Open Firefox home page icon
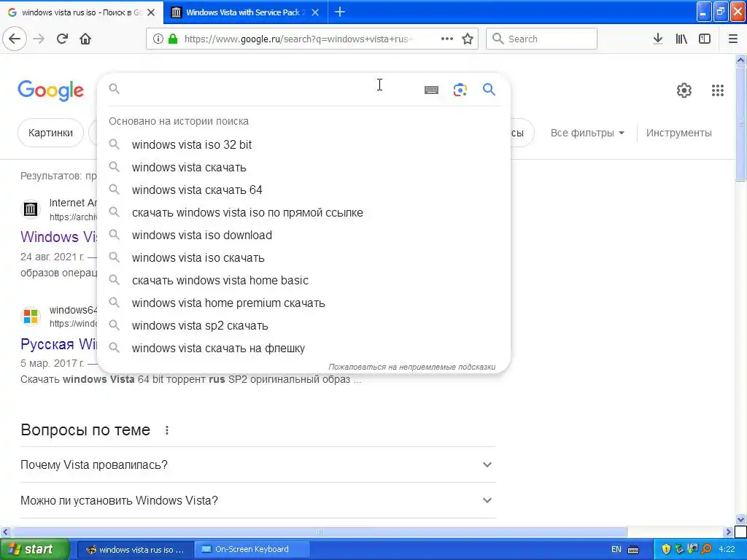Screen dimensions: 747x560 (x=85, y=39)
